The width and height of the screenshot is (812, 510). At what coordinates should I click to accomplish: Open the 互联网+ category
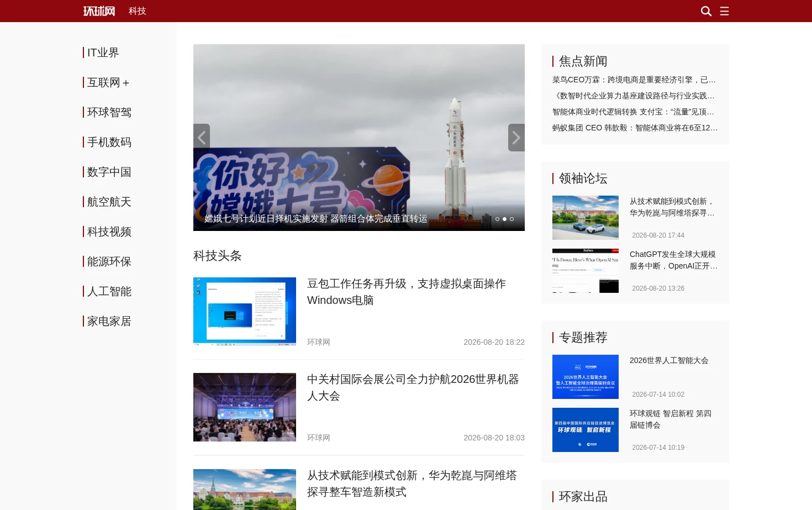(108, 82)
